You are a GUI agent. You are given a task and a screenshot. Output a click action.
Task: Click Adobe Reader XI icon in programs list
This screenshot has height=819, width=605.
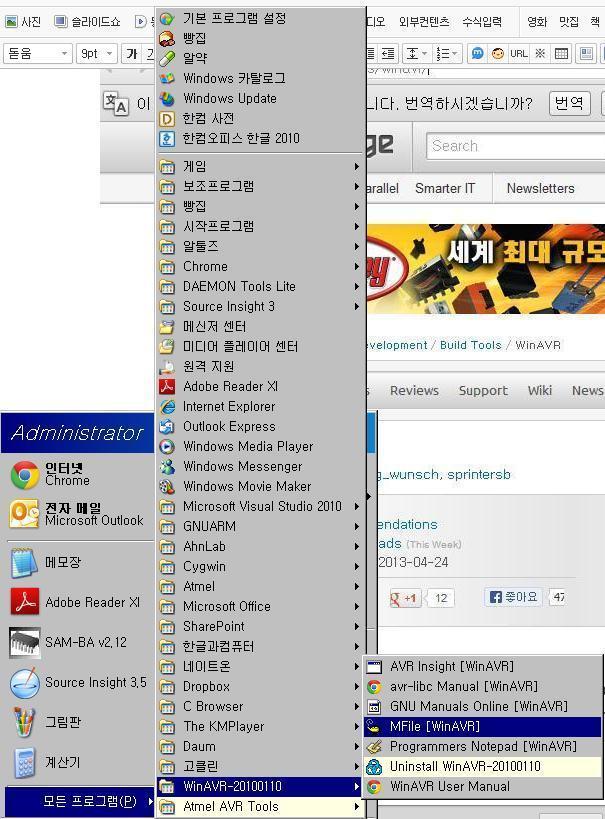coord(167,387)
